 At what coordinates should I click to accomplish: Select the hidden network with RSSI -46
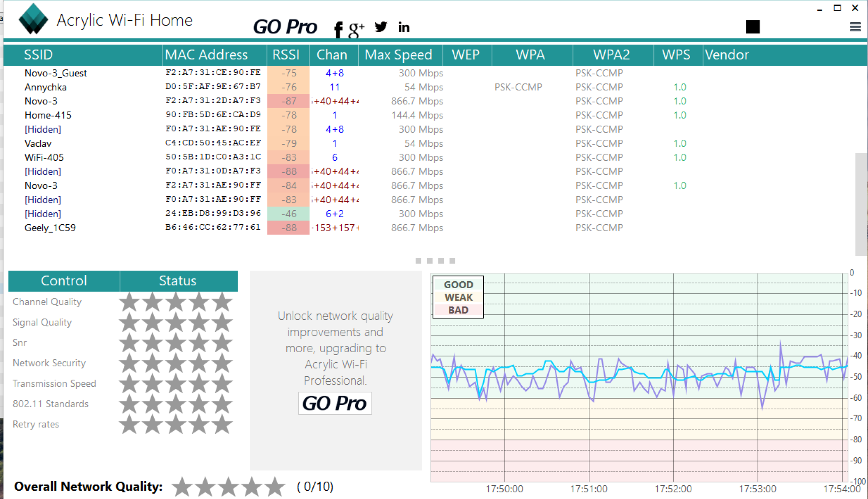429,214
